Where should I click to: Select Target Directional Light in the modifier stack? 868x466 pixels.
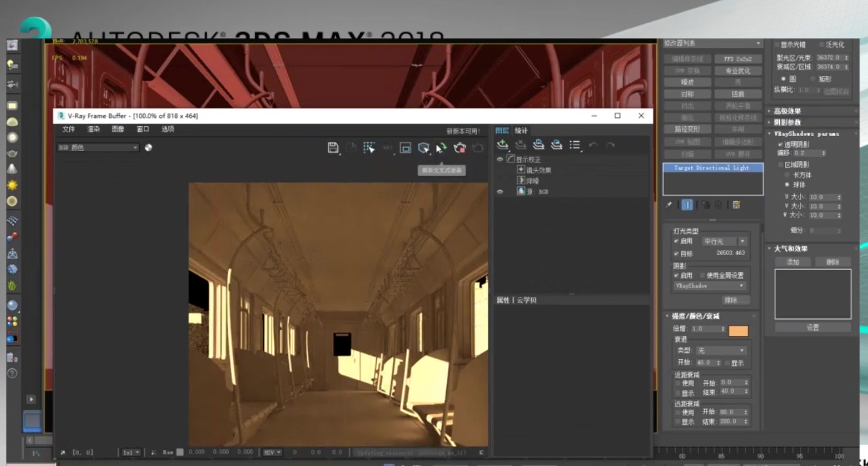[x=713, y=168]
